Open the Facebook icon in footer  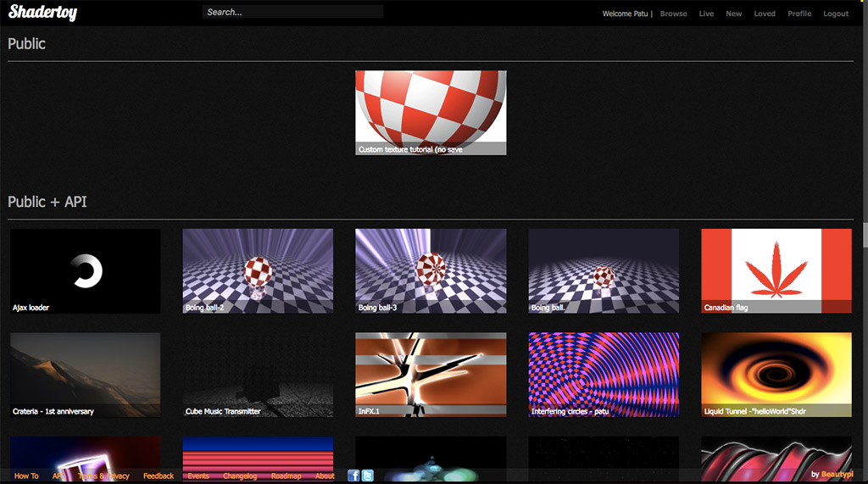click(x=353, y=476)
